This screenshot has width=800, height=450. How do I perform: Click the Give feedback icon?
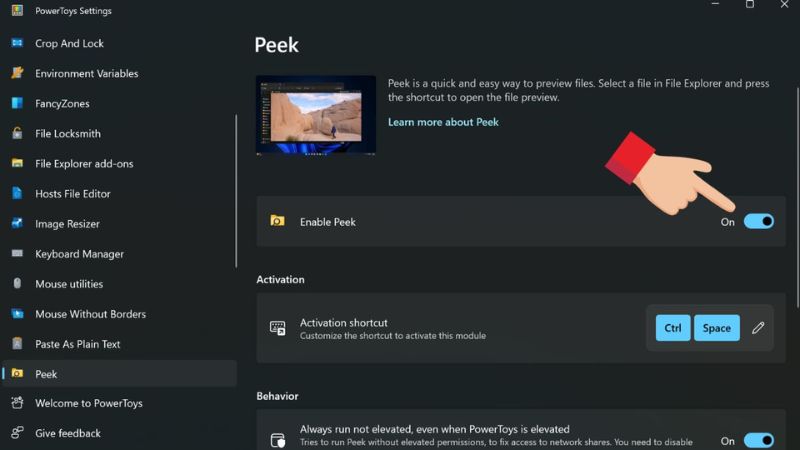pos(17,433)
